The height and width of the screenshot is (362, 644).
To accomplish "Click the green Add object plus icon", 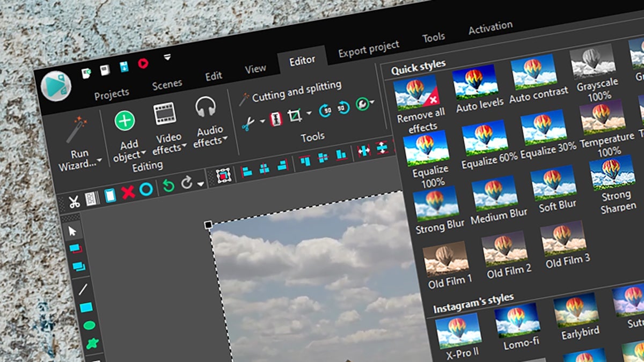I will [125, 121].
